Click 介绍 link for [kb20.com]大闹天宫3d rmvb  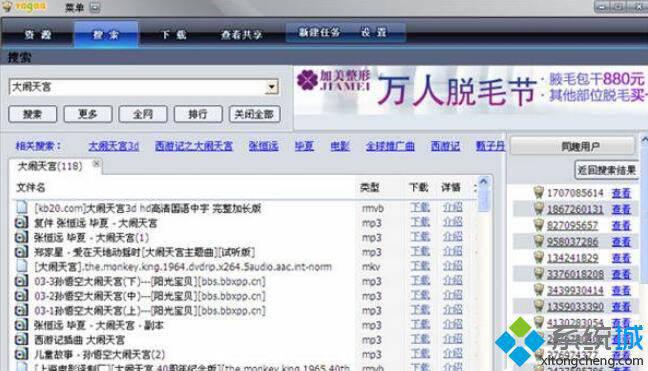453,207
